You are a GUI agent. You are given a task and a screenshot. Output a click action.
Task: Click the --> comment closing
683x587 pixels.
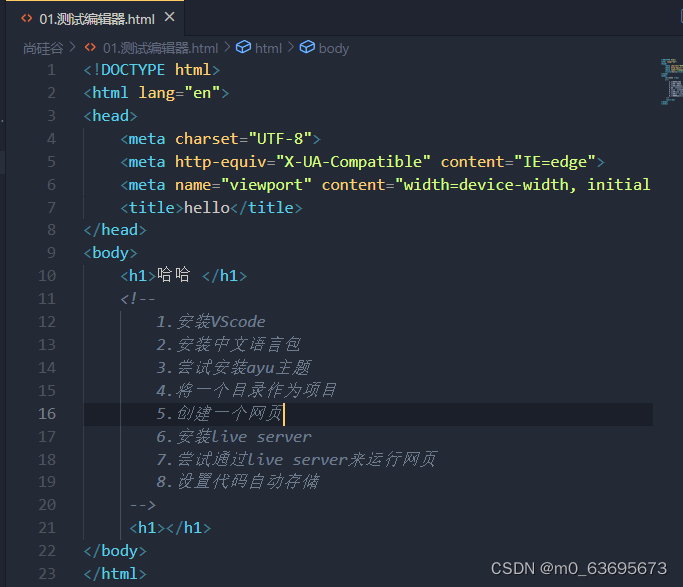click(142, 505)
